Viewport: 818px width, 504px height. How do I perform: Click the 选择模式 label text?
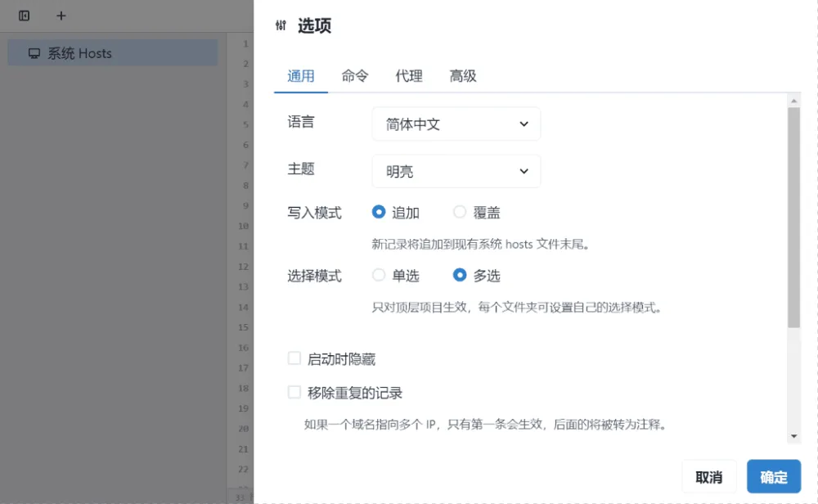tap(314, 276)
